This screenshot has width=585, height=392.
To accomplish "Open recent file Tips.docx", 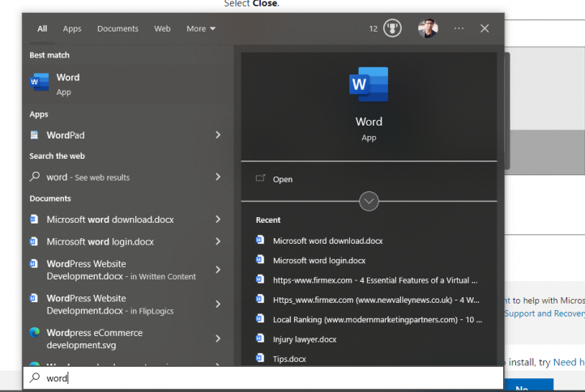I will tap(289, 359).
